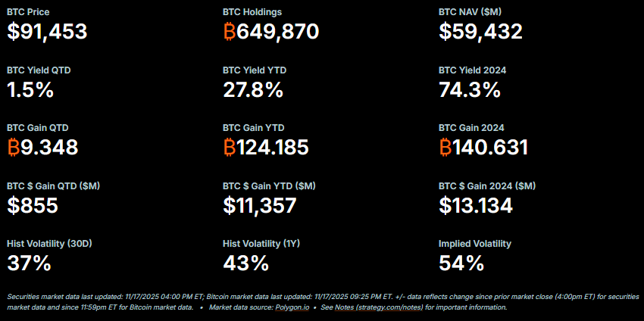The image size is (644, 321).
Task: Click the Hist Volatility (30D) 37% value
Action: click(29, 263)
